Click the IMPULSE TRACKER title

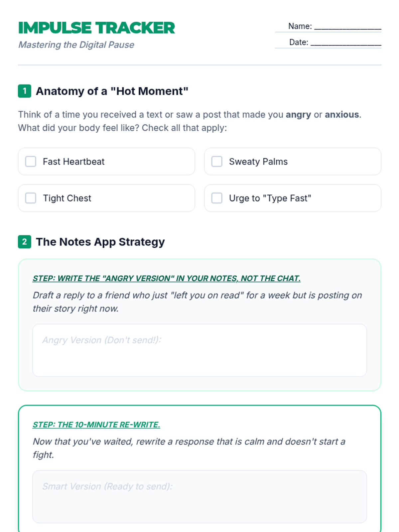tap(96, 28)
